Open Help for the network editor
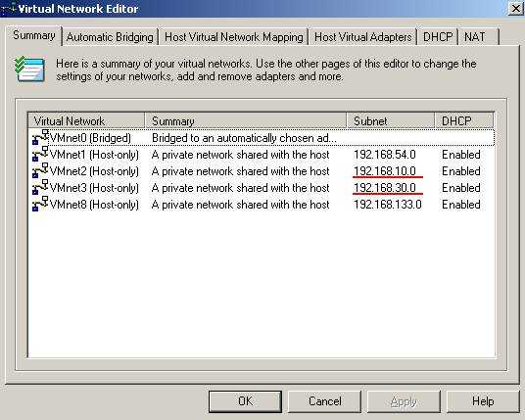The image size is (525, 420). [x=483, y=401]
